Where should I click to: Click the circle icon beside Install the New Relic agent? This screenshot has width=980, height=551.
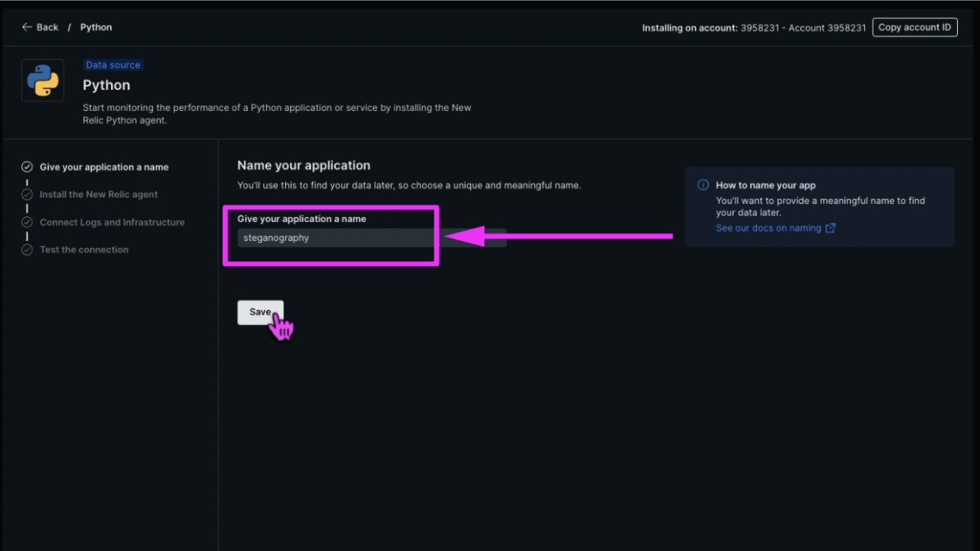27,194
